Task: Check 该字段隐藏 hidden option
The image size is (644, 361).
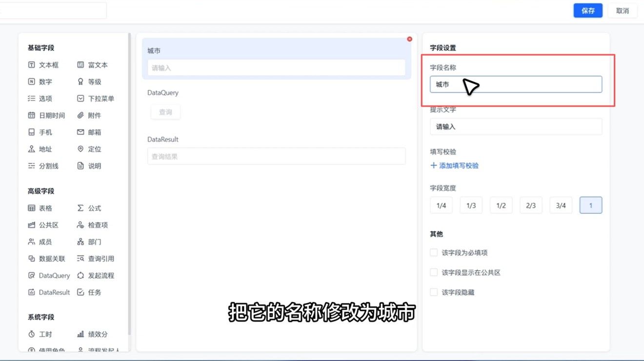Action: click(434, 292)
